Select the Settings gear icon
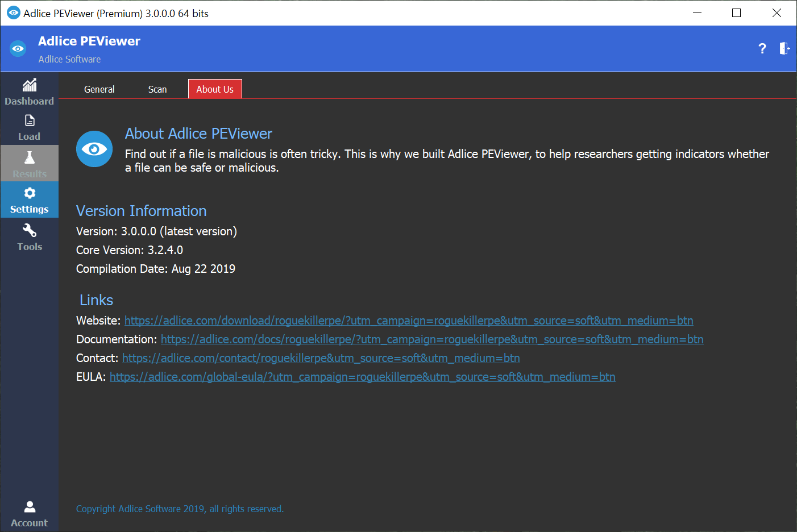797x532 pixels. (x=30, y=193)
